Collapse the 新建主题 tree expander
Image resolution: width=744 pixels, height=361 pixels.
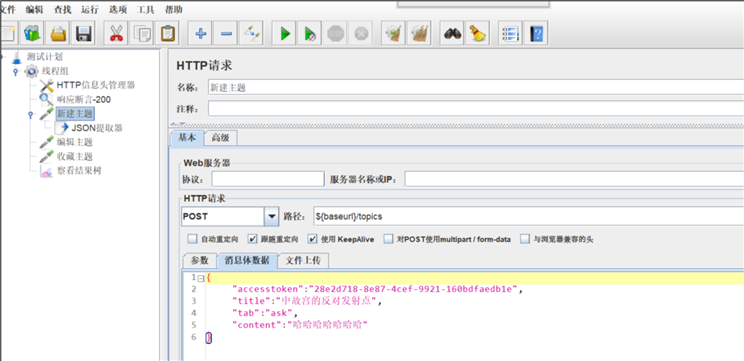point(30,114)
